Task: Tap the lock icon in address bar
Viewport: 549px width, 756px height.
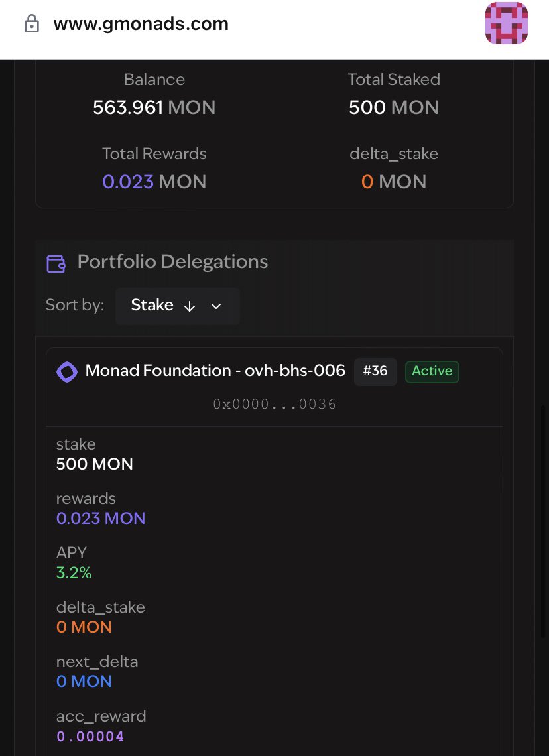Action: [x=32, y=24]
